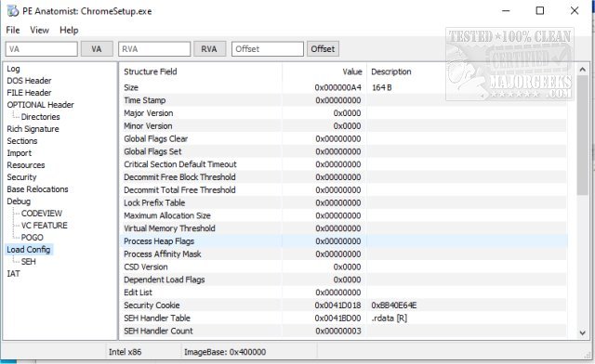Click the 0x000000A4 Size value
The image size is (595, 364).
point(337,87)
